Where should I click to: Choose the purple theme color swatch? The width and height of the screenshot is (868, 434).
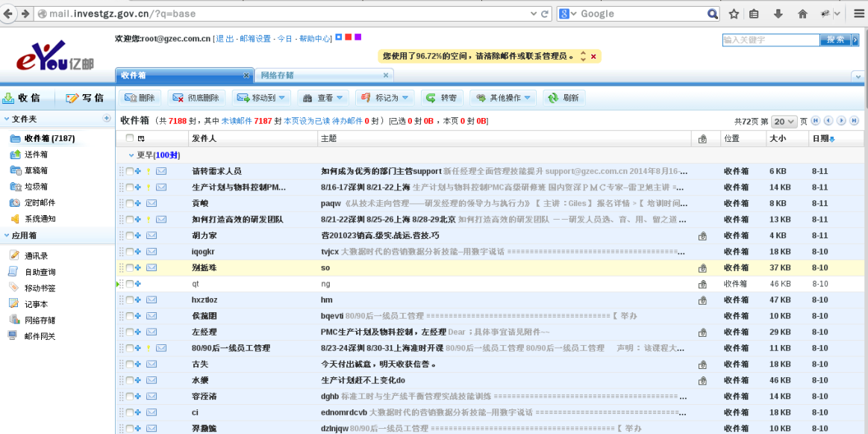tap(357, 37)
